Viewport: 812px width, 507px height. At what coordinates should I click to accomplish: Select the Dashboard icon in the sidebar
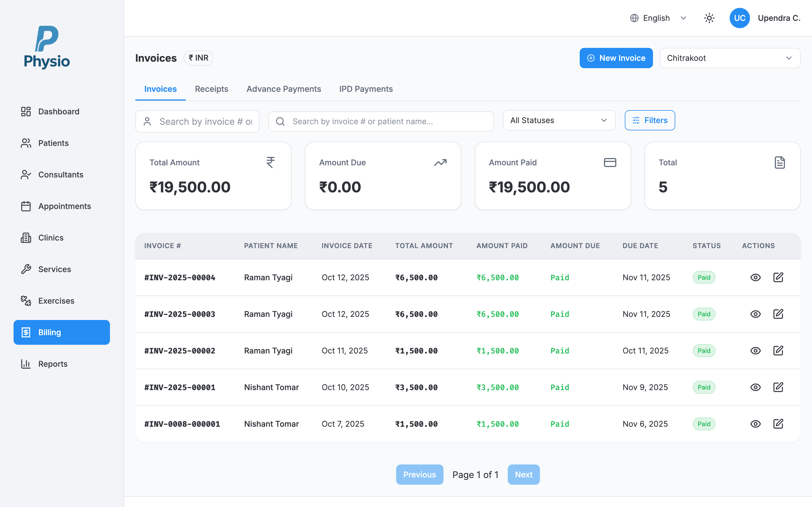click(26, 111)
